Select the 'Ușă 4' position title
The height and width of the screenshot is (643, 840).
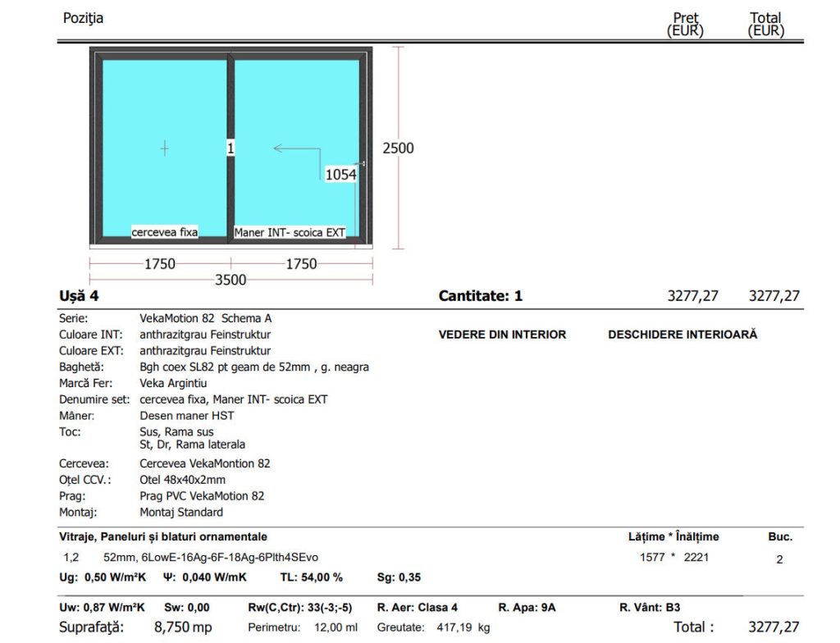tap(79, 296)
